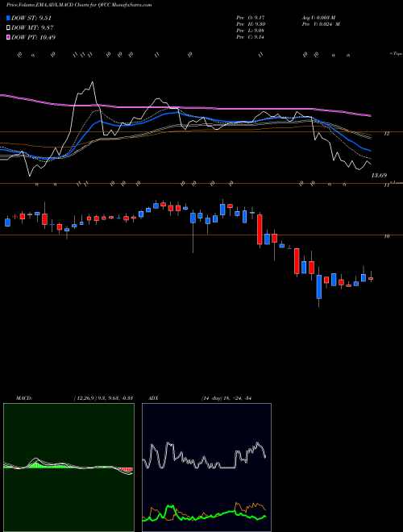Open the green MACD histogram panel
The image size is (403, 532).
[x=69, y=468]
